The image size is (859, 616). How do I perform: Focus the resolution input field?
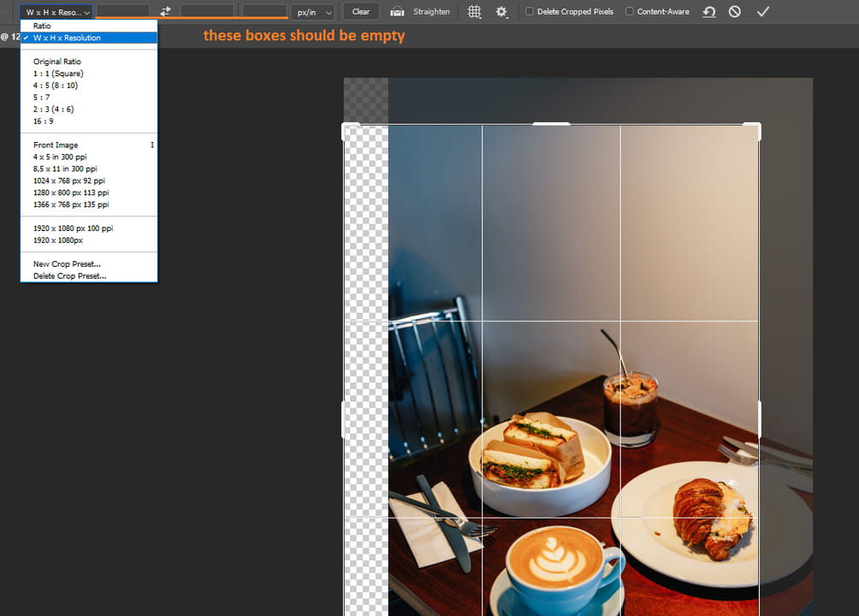click(264, 11)
